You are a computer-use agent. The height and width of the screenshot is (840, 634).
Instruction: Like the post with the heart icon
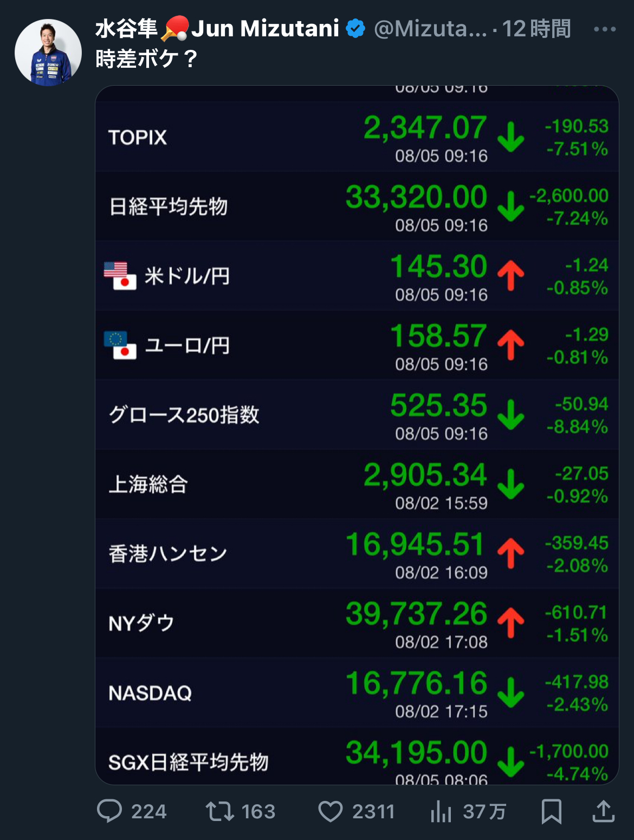tap(330, 812)
